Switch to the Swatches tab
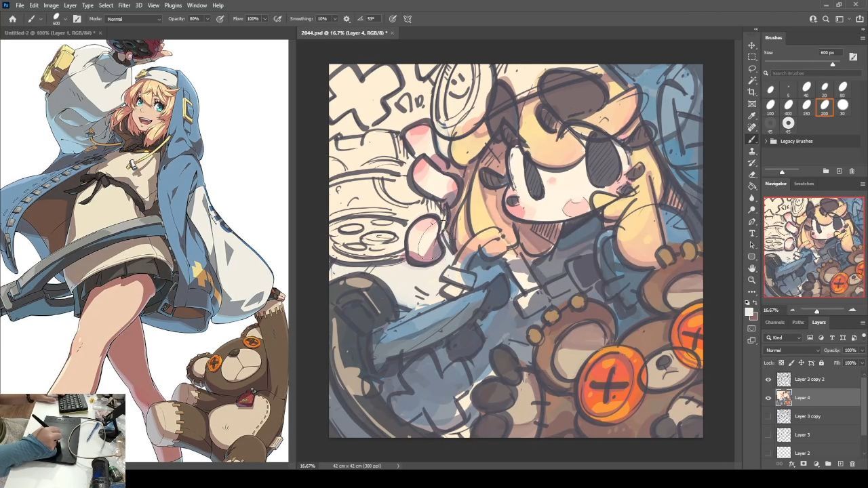Viewport: 868px width, 488px height. point(804,184)
